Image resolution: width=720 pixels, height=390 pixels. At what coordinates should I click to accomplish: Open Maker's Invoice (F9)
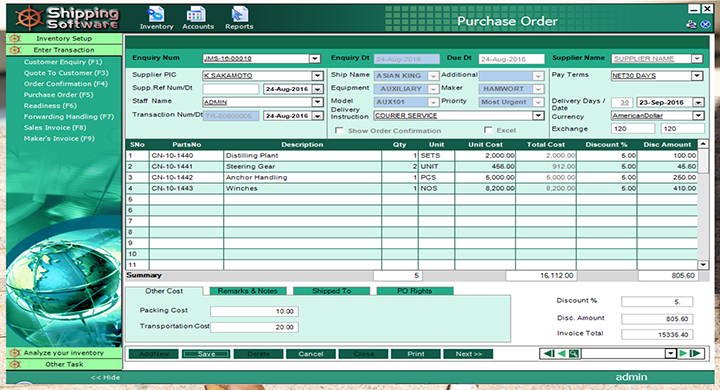click(59, 139)
